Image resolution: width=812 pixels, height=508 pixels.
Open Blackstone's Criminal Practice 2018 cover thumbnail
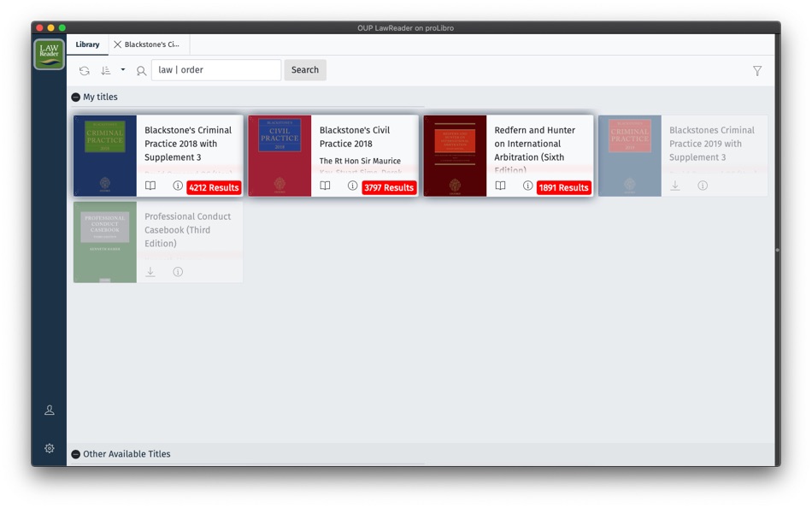click(x=105, y=156)
